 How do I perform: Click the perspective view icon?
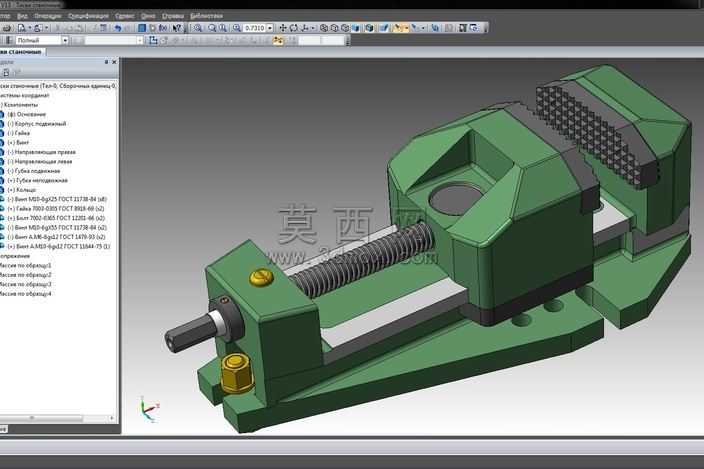point(384,28)
